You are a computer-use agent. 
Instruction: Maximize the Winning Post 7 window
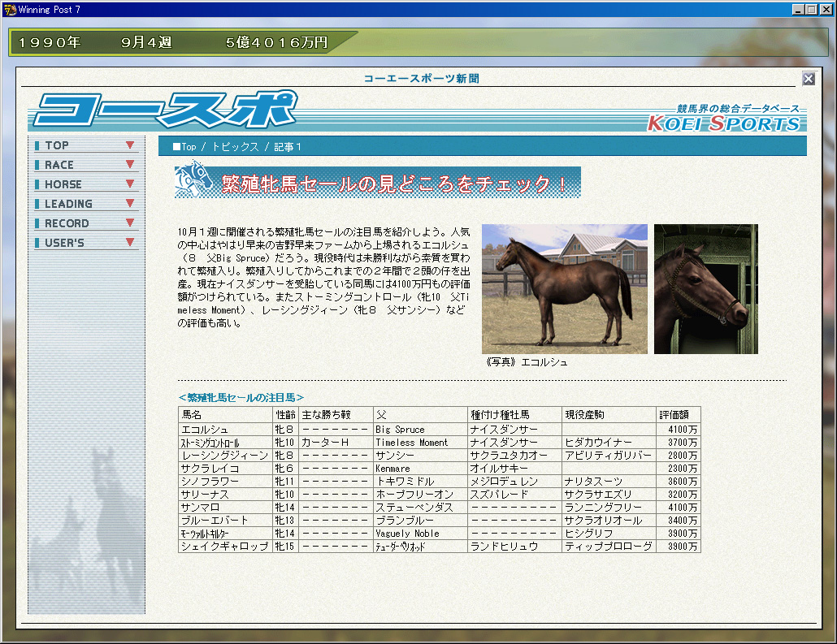(811, 10)
